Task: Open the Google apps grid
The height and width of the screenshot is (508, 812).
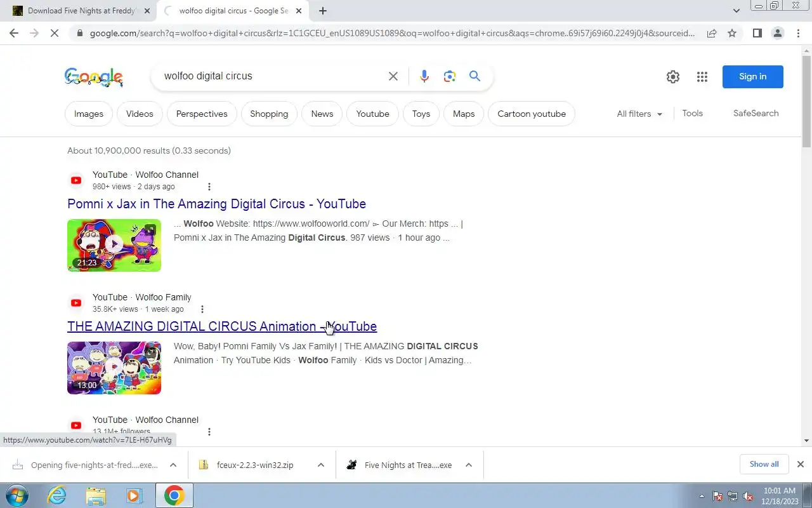Action: pyautogui.click(x=702, y=77)
